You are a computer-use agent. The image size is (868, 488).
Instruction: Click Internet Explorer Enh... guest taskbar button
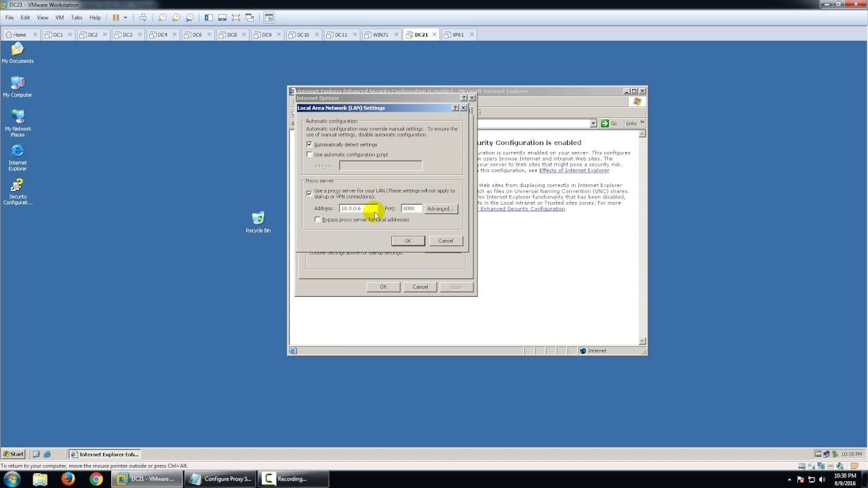[105, 454]
